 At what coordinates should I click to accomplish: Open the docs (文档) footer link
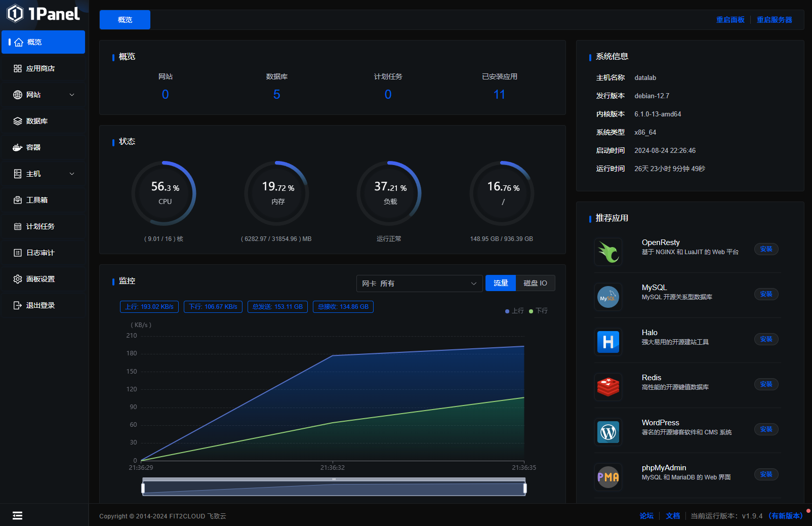[x=673, y=516]
